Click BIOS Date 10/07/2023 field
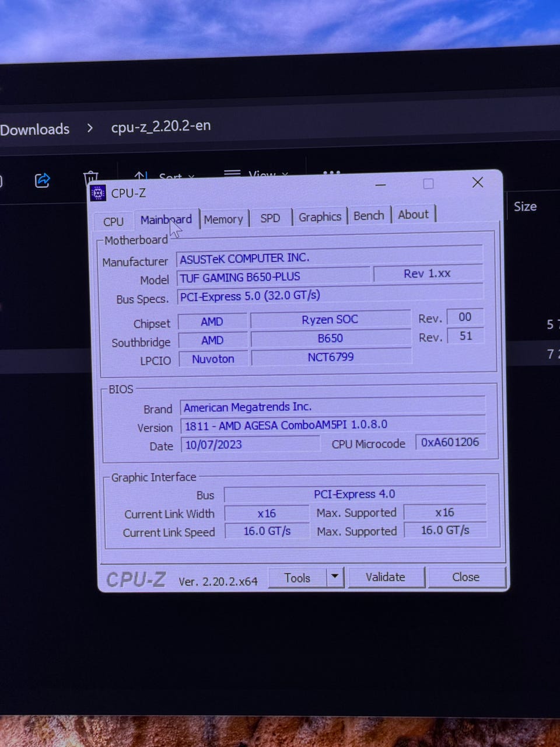Viewport: 560px width, 747px height. pyautogui.click(x=250, y=444)
